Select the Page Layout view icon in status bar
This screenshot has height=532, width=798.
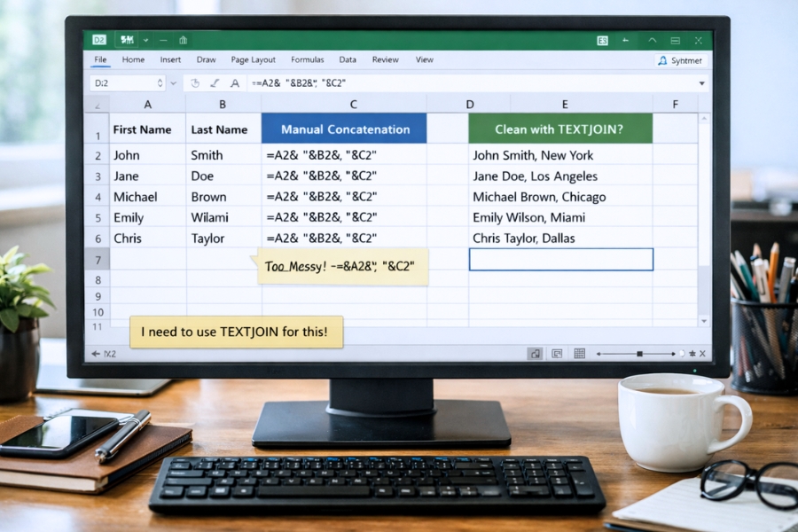tap(557, 352)
